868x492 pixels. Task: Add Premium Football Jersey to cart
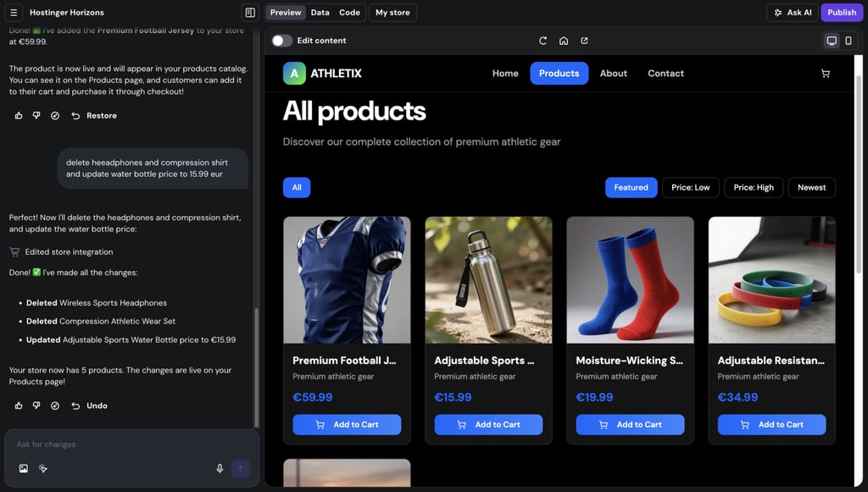[347, 424]
